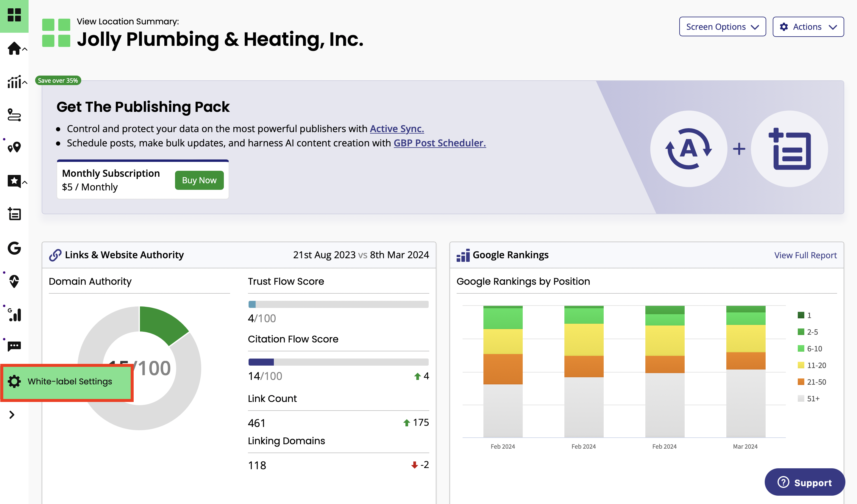Expand the sidebar with chevron arrow

(x=12, y=415)
